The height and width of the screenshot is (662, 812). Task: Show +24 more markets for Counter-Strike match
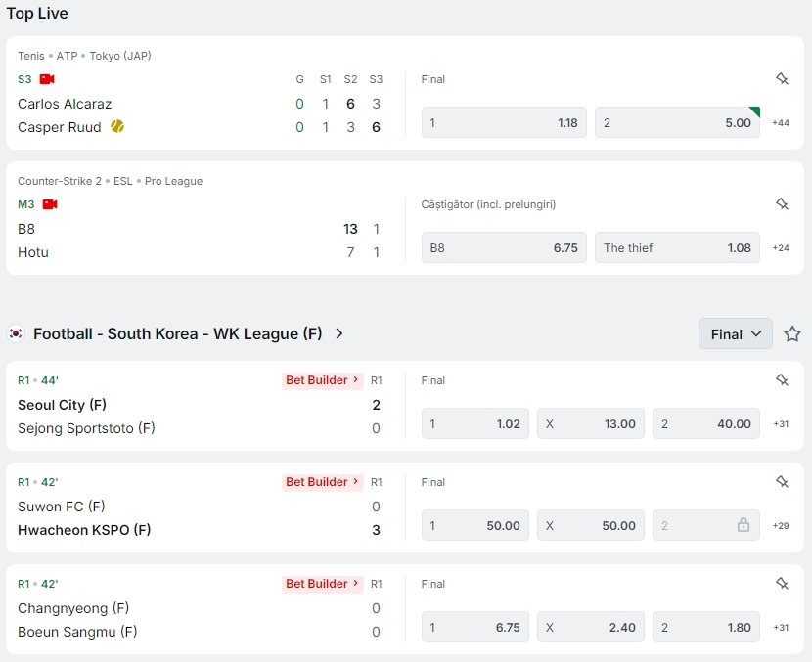pos(781,248)
